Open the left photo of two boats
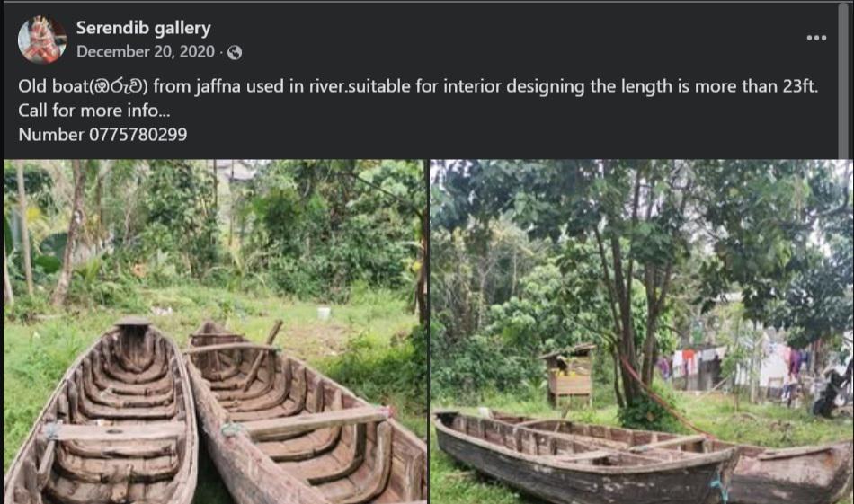Screen dimensions: 854x504 [x=215, y=331]
